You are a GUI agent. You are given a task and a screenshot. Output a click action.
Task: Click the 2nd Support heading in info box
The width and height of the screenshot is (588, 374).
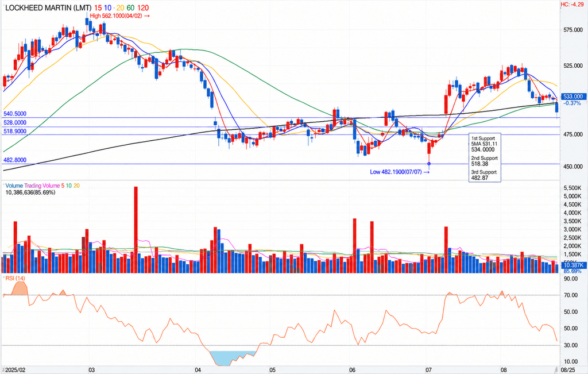[x=485, y=159]
